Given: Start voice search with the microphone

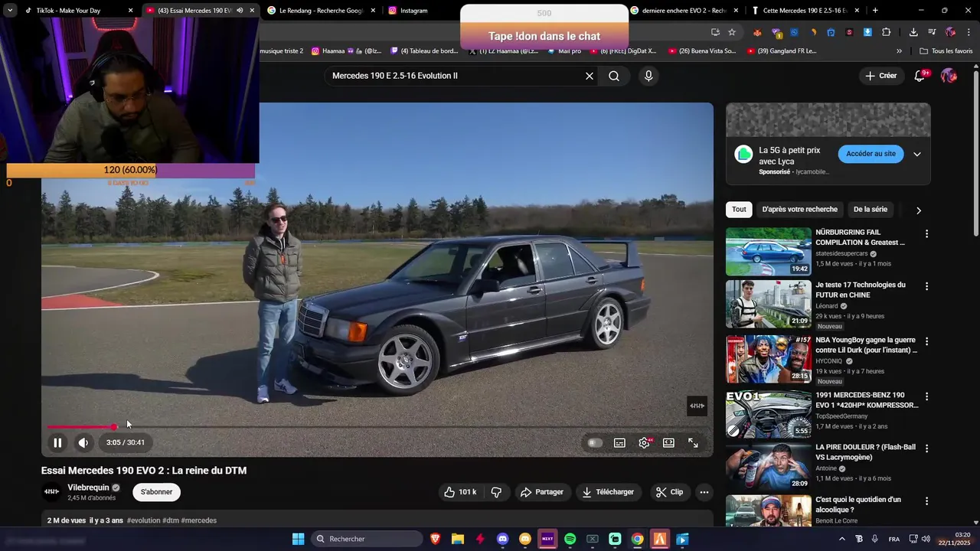Looking at the screenshot, I should pyautogui.click(x=648, y=76).
